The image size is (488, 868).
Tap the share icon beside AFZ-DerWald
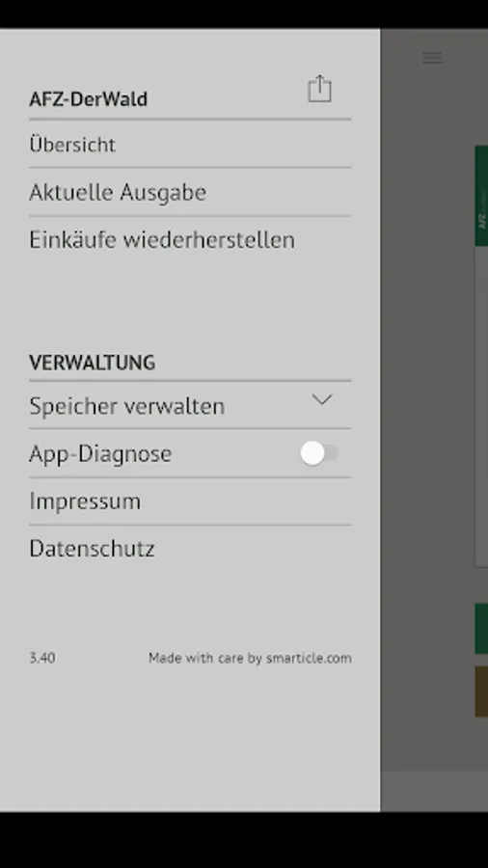click(x=319, y=89)
